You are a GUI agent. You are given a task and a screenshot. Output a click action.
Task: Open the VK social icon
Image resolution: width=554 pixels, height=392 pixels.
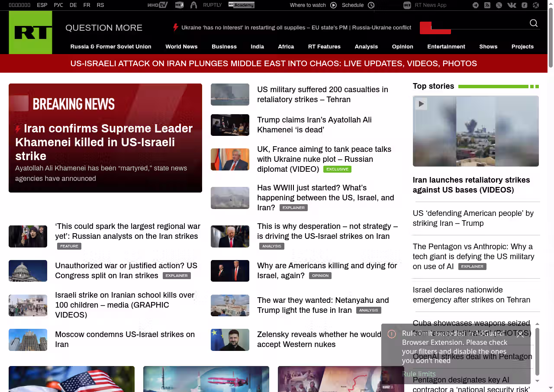coord(512,5)
